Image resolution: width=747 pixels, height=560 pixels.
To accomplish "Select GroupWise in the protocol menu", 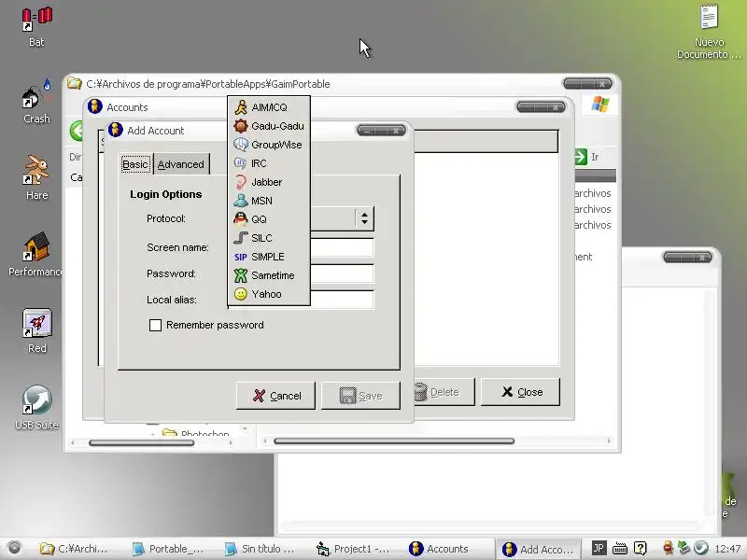I will coord(269,145).
